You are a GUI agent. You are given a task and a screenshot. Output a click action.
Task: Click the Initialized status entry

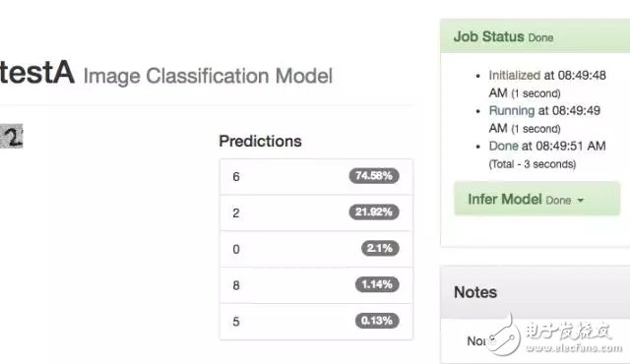[x=547, y=84]
